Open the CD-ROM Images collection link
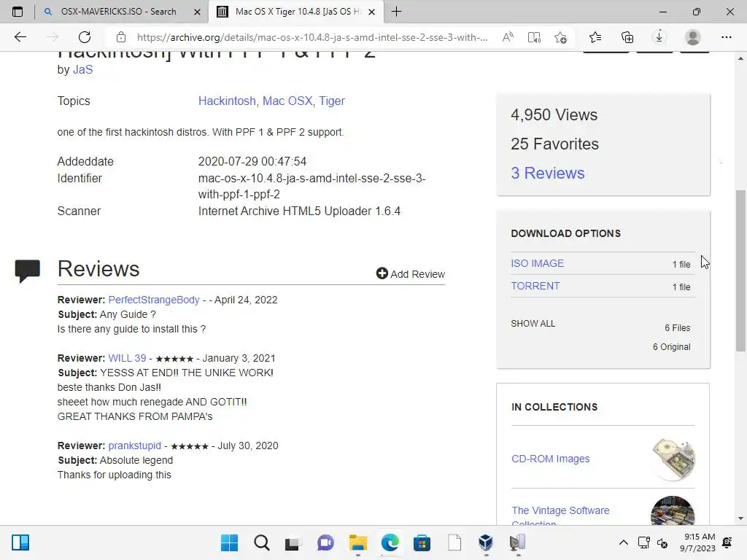 point(550,459)
